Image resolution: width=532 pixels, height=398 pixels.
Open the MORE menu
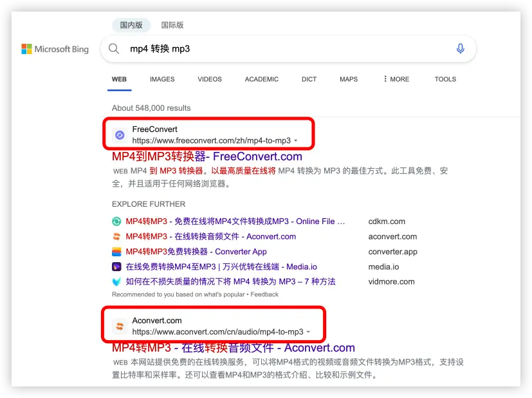[396, 79]
